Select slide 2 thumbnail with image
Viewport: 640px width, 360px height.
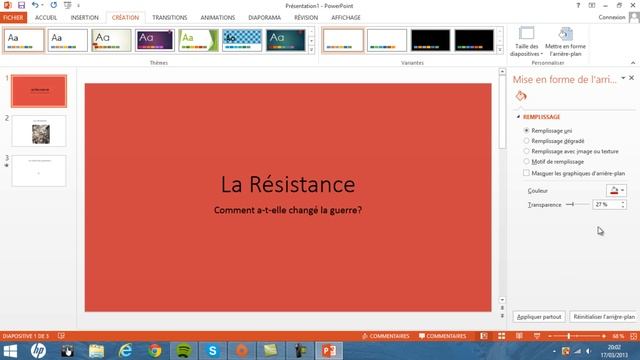coord(39,131)
